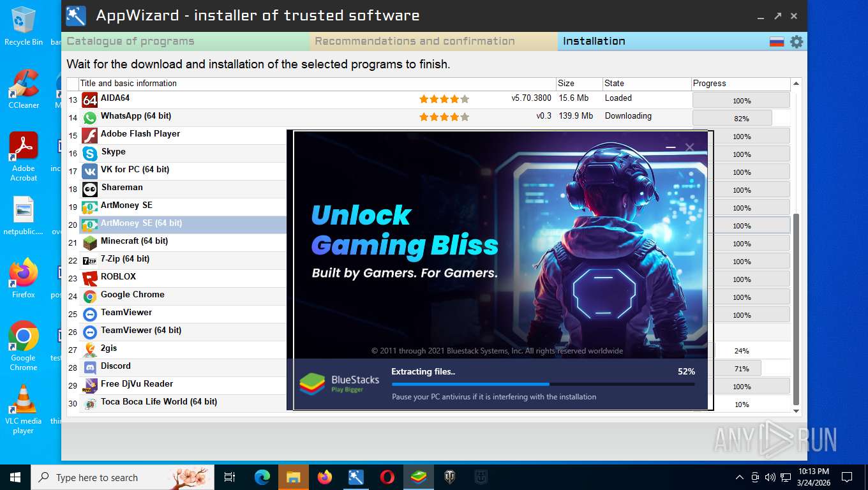This screenshot has height=490, width=868.
Task: Sort by Progress column header
Action: coord(741,84)
